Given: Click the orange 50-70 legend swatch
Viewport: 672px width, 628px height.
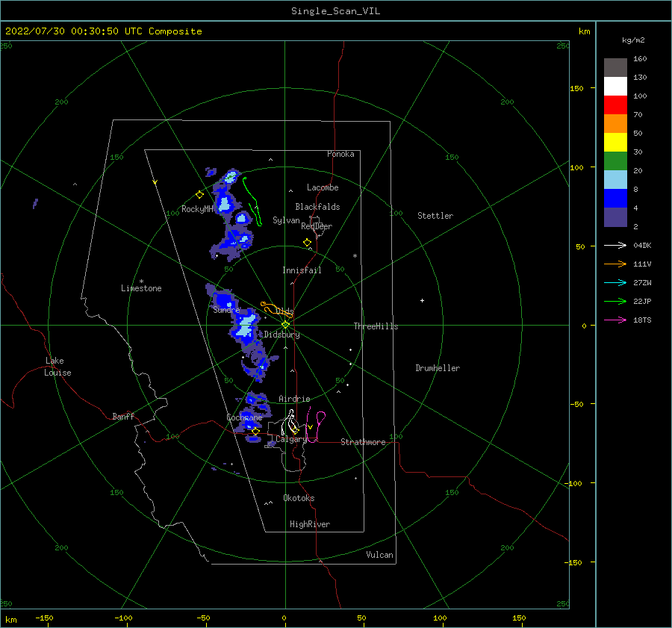Looking at the screenshot, I should tap(615, 123).
